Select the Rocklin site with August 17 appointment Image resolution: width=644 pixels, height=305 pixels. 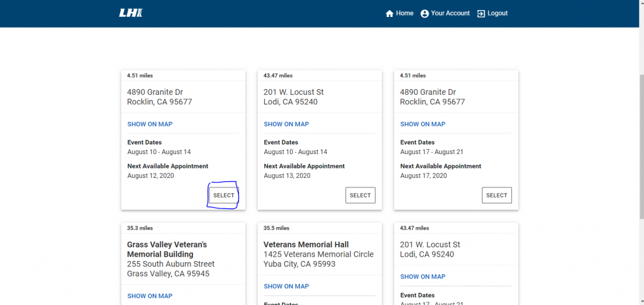tap(496, 196)
